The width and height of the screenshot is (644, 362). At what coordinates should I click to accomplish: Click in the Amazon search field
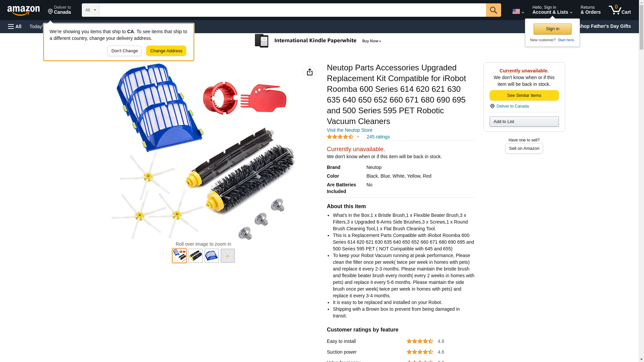click(x=292, y=10)
